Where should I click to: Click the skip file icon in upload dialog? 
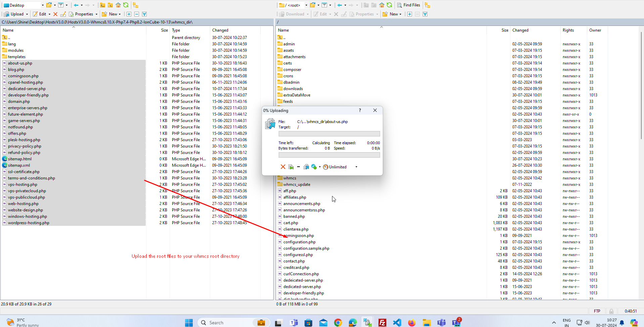tap(291, 167)
